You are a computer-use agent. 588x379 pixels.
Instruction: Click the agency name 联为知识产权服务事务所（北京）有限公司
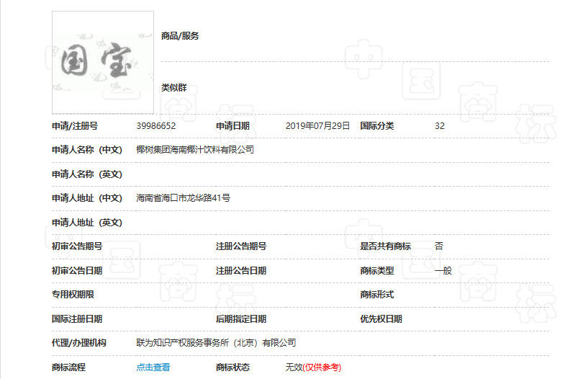tap(216, 342)
